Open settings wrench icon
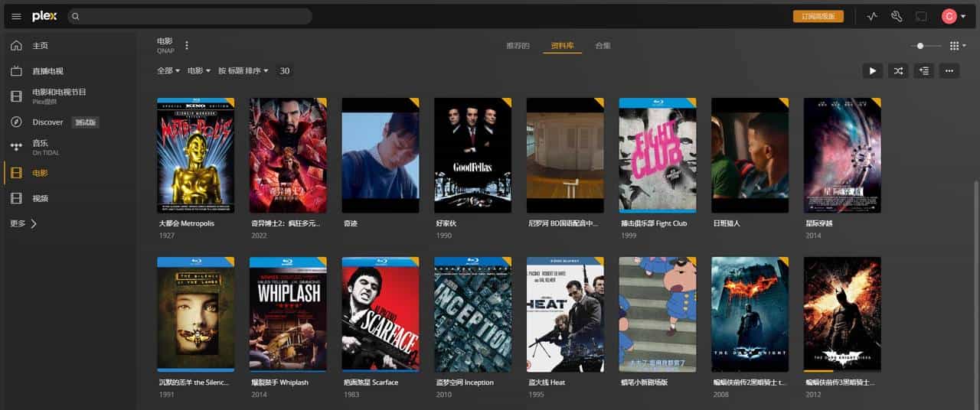980x410 pixels. [x=897, y=16]
